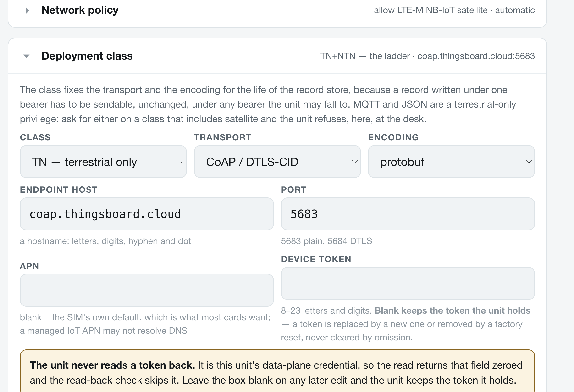
Task: Open the Encoding dropdown
Action: tap(451, 162)
